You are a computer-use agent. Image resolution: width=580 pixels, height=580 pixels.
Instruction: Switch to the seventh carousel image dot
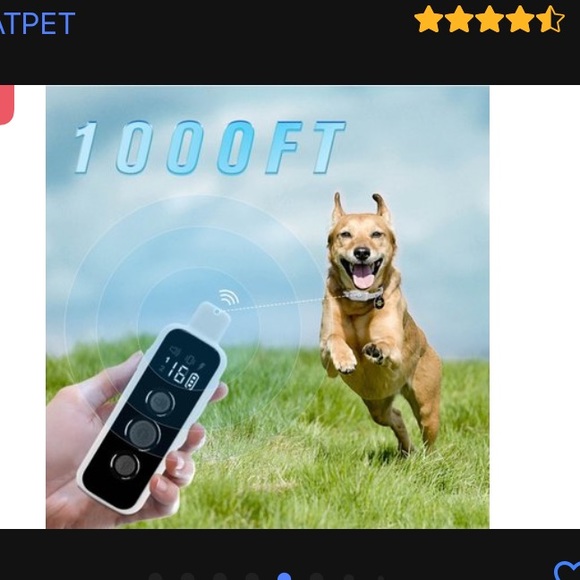pyautogui.click(x=348, y=577)
